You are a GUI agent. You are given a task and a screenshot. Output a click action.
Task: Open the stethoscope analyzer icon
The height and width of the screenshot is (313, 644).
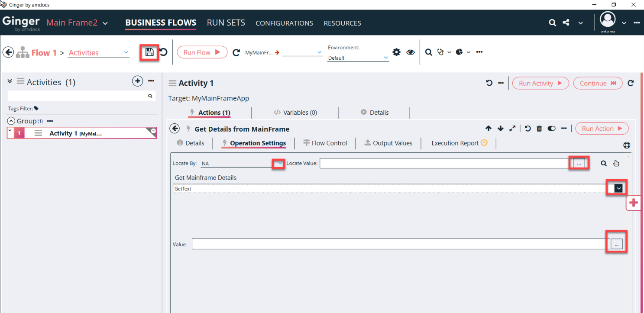point(441,52)
